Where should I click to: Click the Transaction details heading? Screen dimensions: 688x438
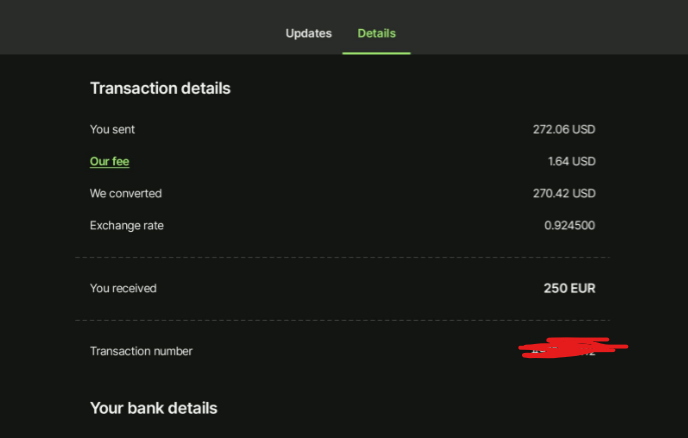click(x=160, y=88)
